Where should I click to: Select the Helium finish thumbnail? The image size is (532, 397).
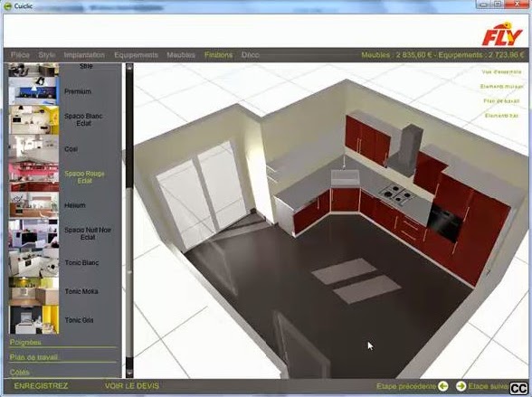coord(33,205)
